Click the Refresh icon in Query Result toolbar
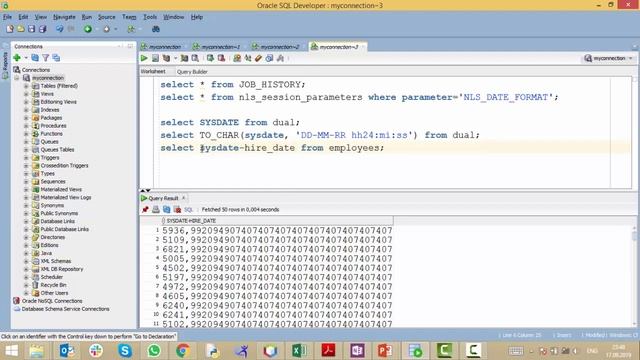The image size is (640, 360). (167, 209)
